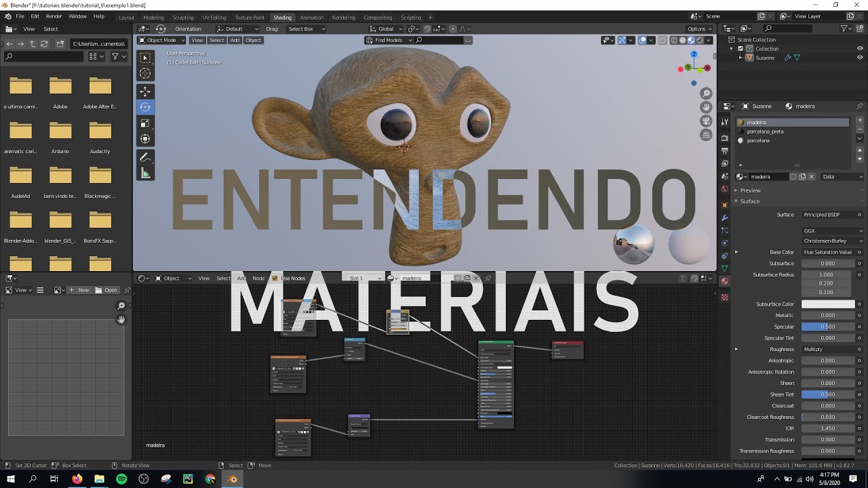Viewport: 868px width, 488px height.
Task: Toggle snapping magnet in viewport header
Action: tap(427, 29)
